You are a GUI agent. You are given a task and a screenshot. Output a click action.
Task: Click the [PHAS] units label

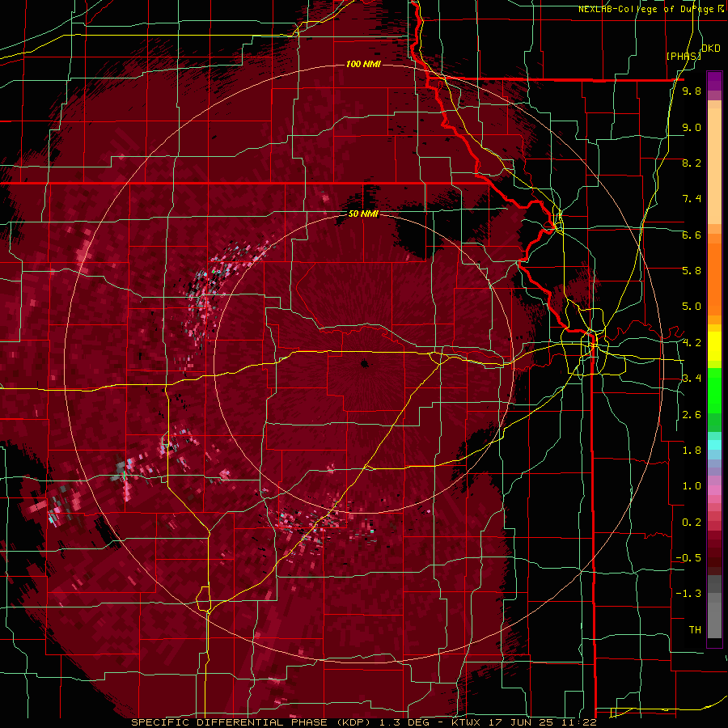(683, 56)
